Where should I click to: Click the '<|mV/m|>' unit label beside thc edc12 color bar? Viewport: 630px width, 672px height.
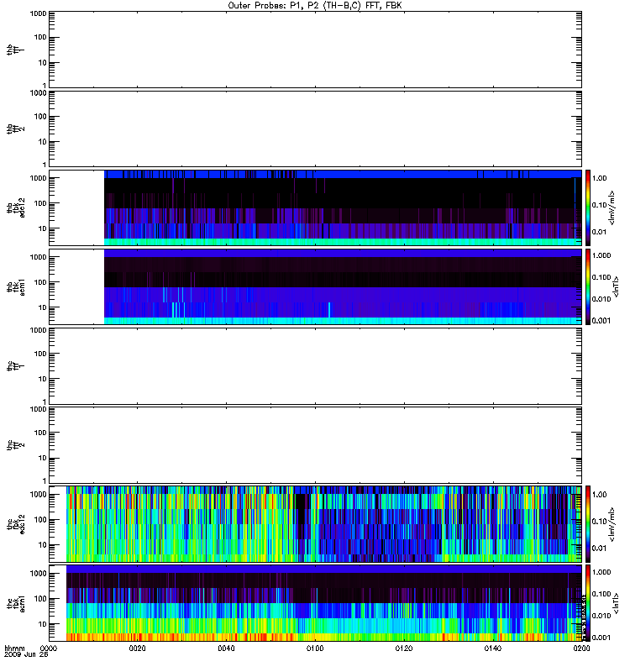[612, 524]
